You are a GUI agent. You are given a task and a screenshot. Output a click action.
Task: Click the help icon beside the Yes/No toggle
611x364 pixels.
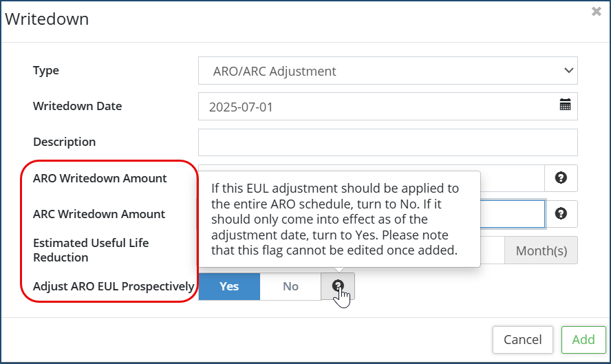pos(338,286)
